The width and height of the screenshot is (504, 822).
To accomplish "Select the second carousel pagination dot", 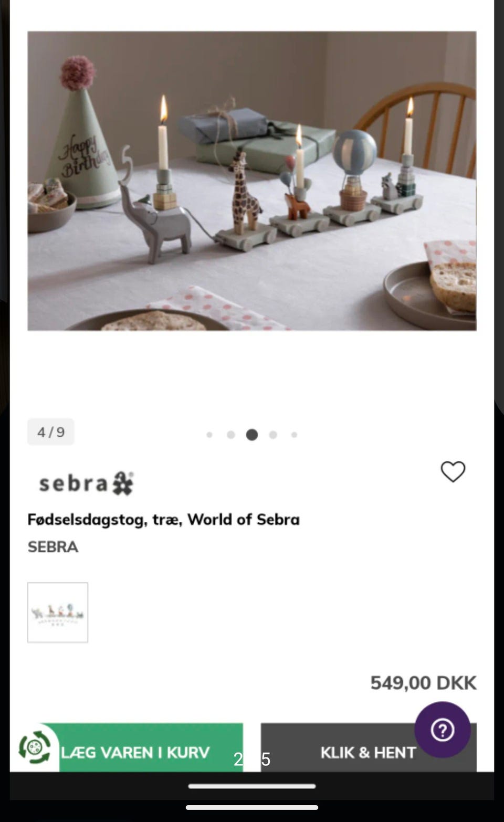I will pos(230,435).
